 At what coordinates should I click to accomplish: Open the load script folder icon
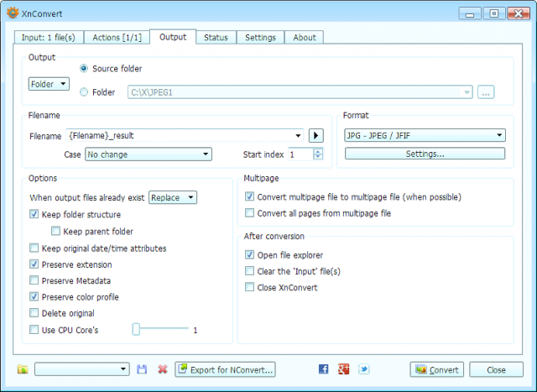tap(23, 369)
